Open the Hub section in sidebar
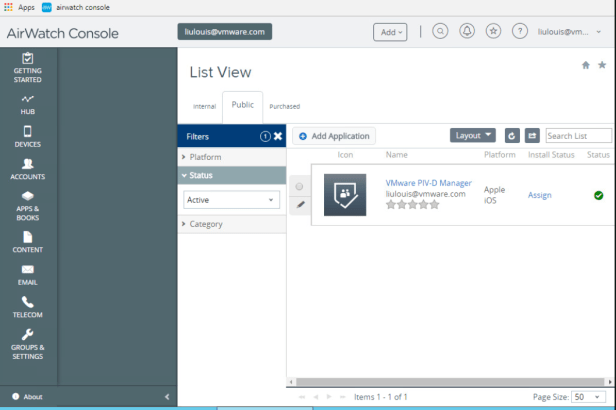The width and height of the screenshot is (616, 410). [28, 104]
